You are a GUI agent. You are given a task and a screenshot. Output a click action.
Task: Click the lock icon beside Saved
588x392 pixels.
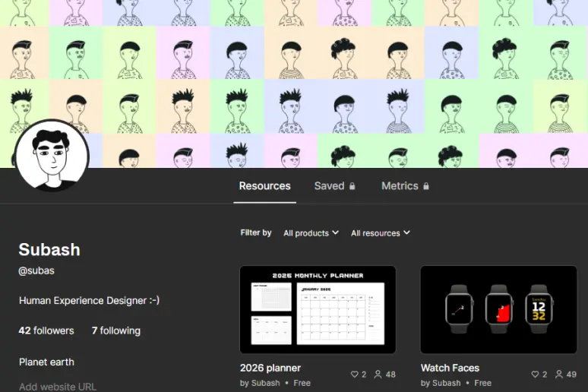tap(352, 186)
